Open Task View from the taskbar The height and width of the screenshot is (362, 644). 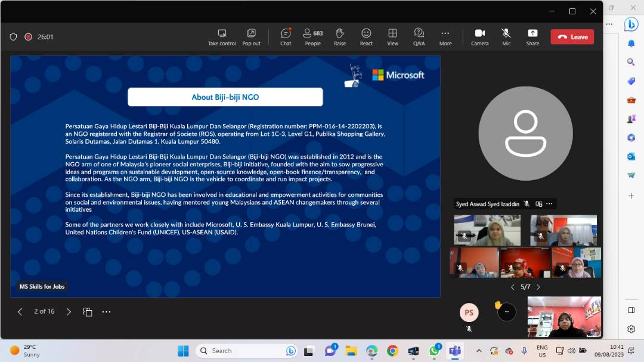pyautogui.click(x=308, y=351)
